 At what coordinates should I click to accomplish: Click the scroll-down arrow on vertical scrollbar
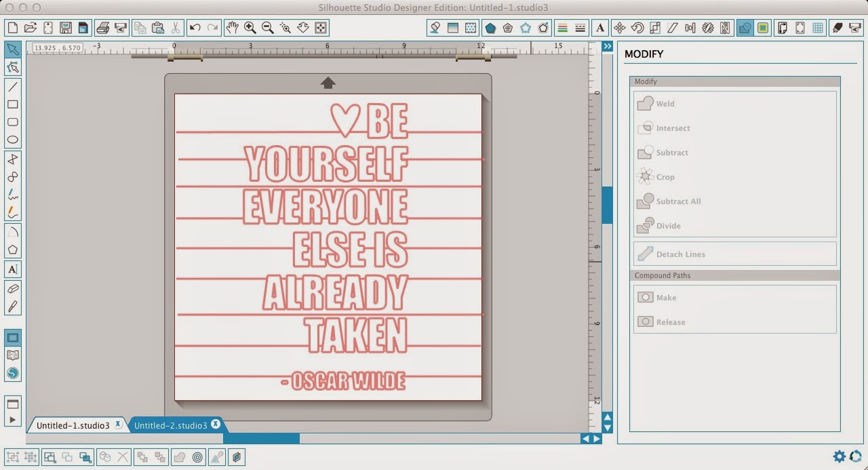[x=608, y=428]
